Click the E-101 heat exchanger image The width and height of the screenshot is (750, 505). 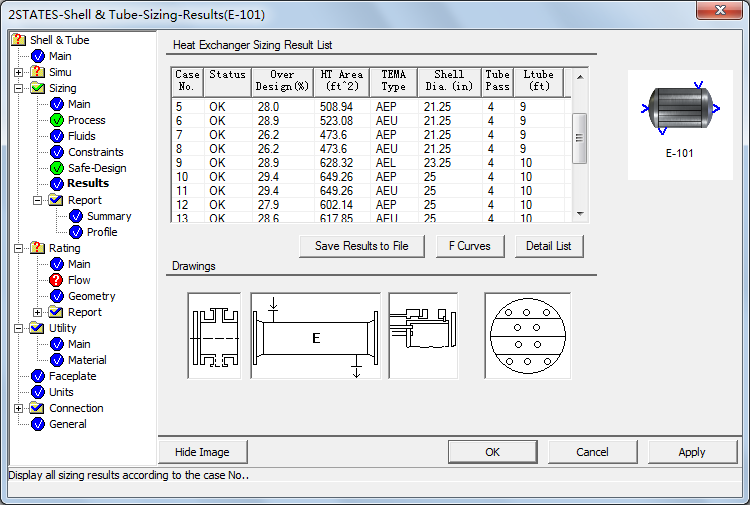(680, 109)
